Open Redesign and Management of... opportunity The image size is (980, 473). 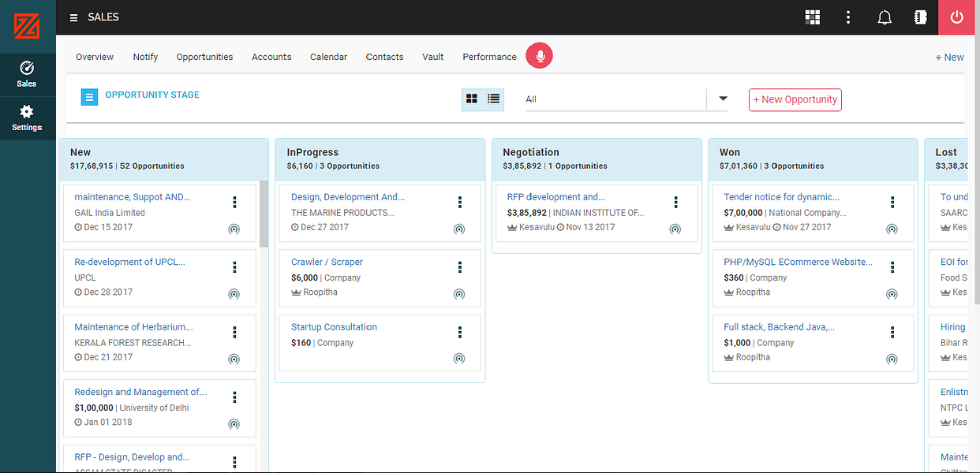[x=140, y=392]
